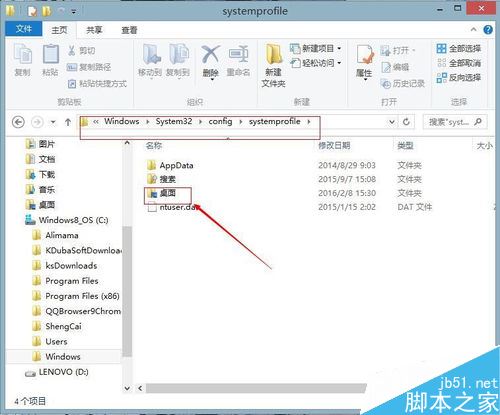This screenshot has width=500, height=415.
Task: Click horizontal scrollbar left arrow
Action: click(140, 388)
